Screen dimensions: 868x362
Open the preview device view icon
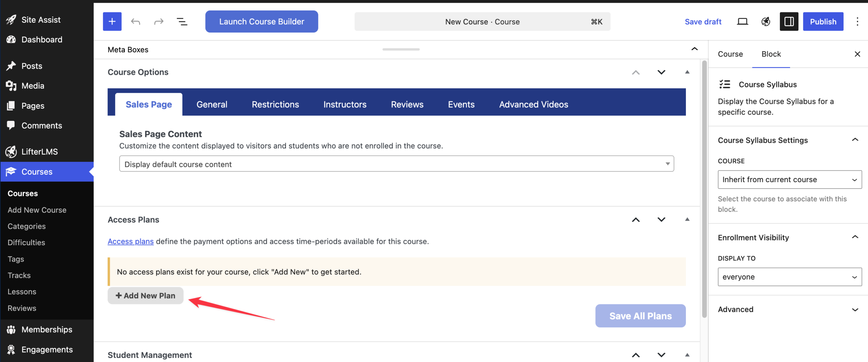point(742,22)
